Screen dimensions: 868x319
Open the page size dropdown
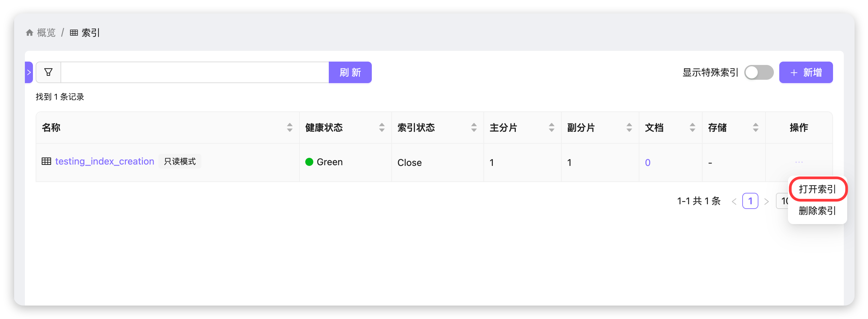click(x=782, y=201)
